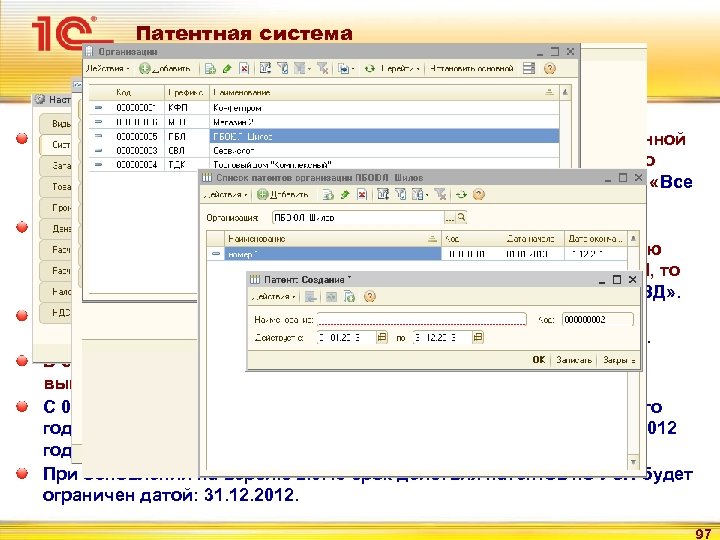Click the Код column header

[x=126, y=92]
